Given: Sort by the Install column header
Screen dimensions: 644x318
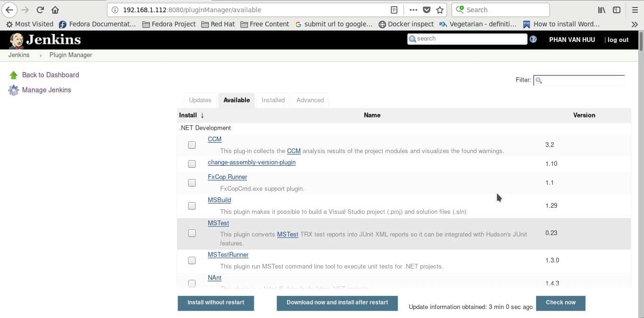Looking at the screenshot, I should pyautogui.click(x=191, y=115).
